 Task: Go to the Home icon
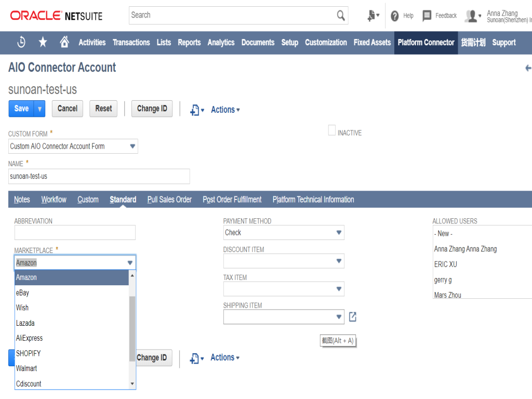[64, 42]
